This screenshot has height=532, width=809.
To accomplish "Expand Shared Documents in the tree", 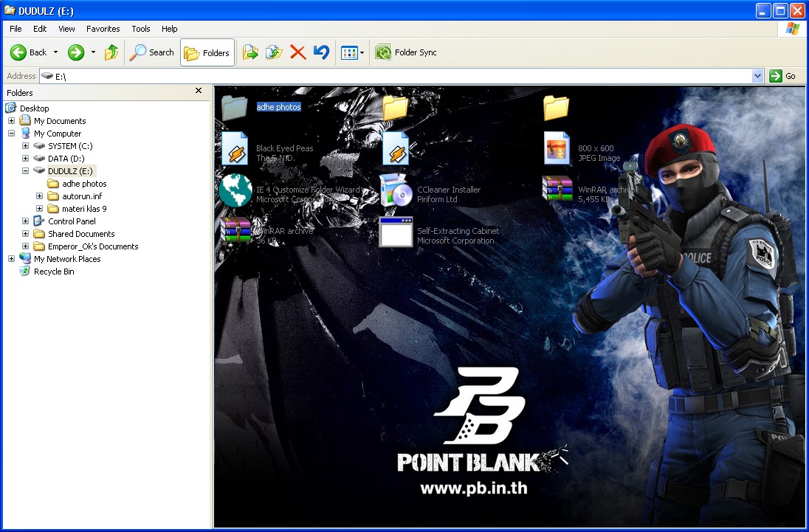I will (x=25, y=233).
